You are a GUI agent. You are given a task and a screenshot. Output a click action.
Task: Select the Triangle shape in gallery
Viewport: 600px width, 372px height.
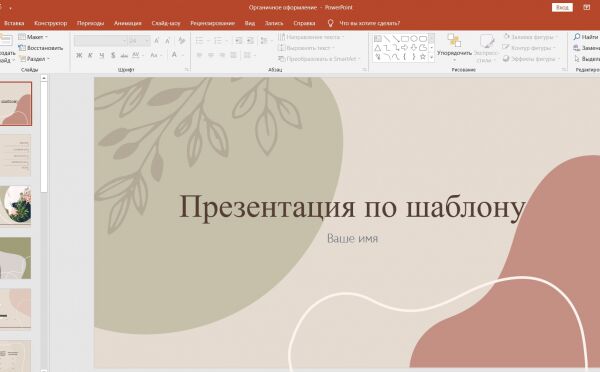[x=378, y=48]
